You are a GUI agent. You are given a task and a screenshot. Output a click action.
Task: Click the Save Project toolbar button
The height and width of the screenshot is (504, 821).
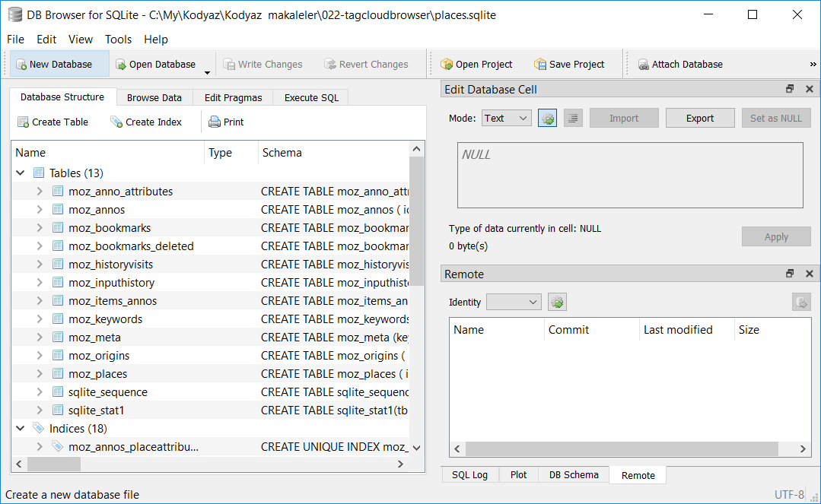569,65
